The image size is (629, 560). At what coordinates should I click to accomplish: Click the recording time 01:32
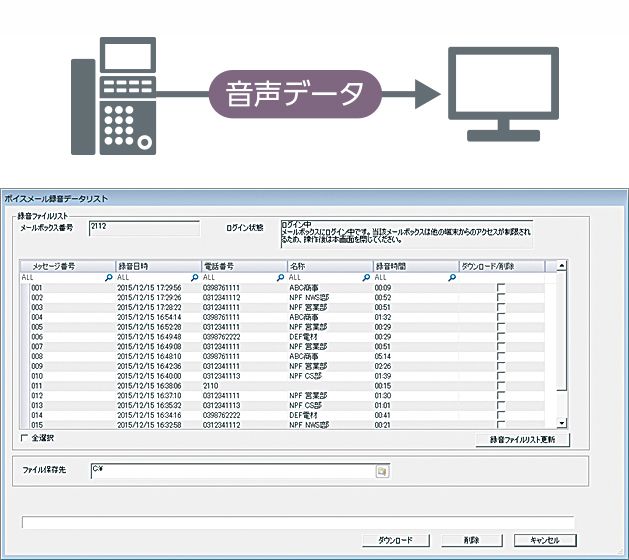383,317
